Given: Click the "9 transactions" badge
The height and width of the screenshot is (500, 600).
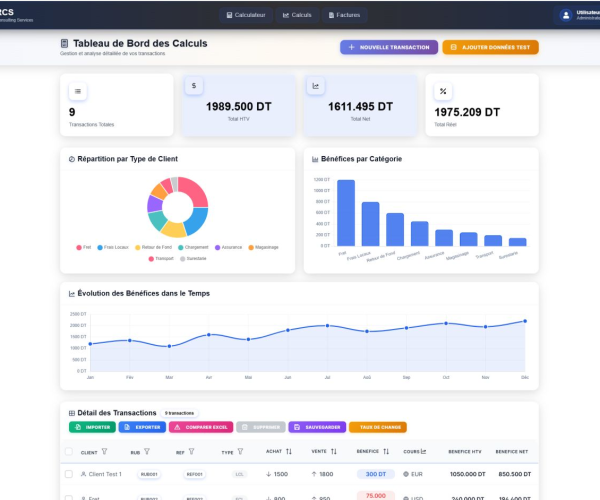Looking at the screenshot, I should click(x=179, y=413).
